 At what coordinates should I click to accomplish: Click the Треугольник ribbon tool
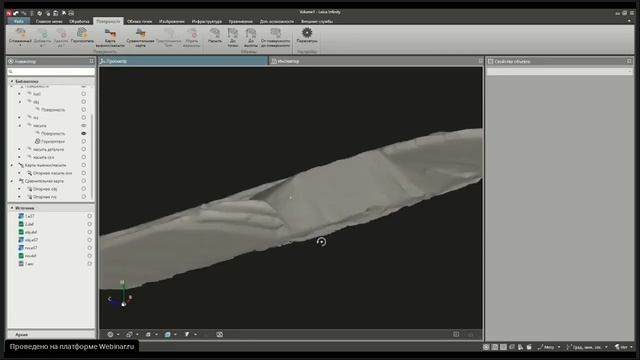169,37
